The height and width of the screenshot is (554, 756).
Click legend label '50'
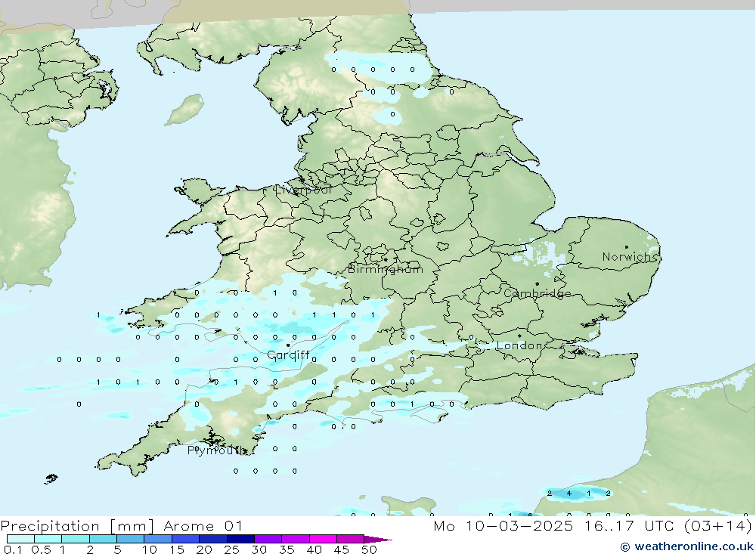369,549
